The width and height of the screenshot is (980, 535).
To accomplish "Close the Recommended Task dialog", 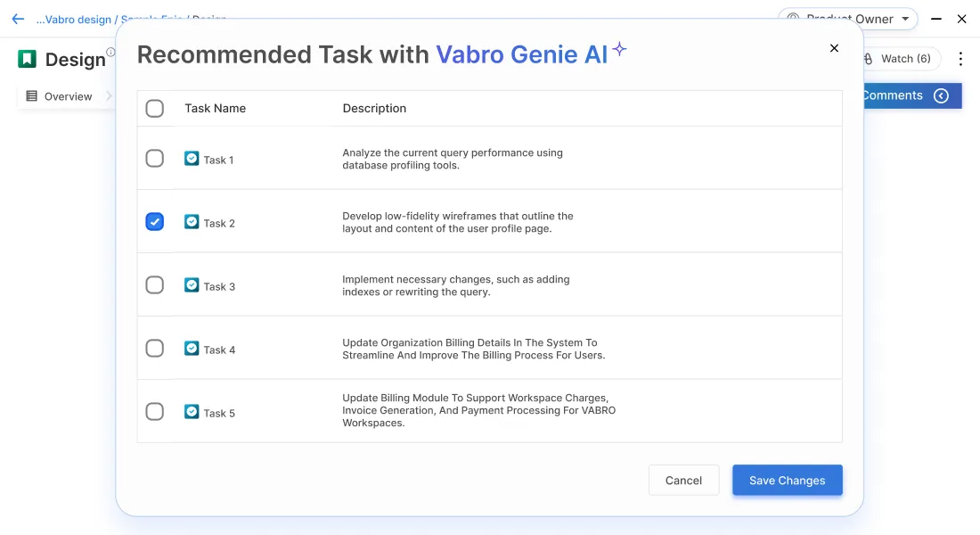I will (834, 48).
